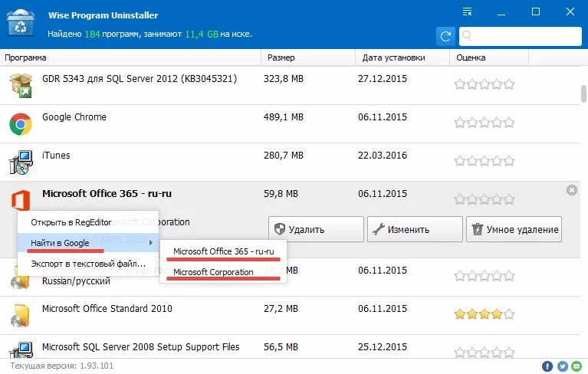The height and width of the screenshot is (374, 588).
Task: Search Google for Microsoft Corporation
Action: point(224,272)
